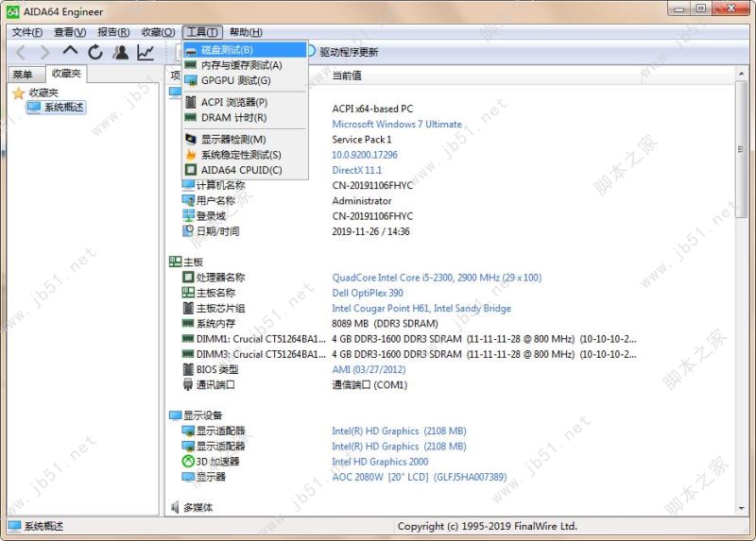Open the QuadCore Intel Core i5-2300 link
This screenshot has width=756, height=541.
click(x=437, y=278)
